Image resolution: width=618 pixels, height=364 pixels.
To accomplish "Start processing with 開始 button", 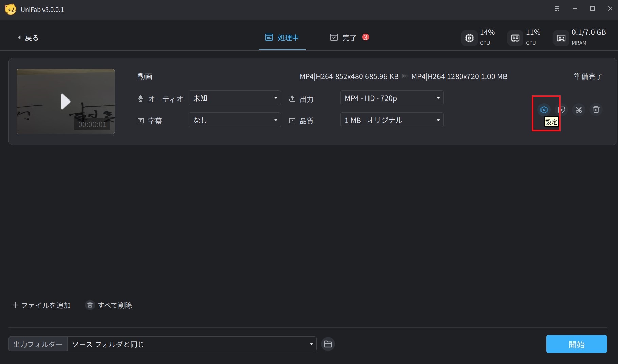I will [x=577, y=344].
